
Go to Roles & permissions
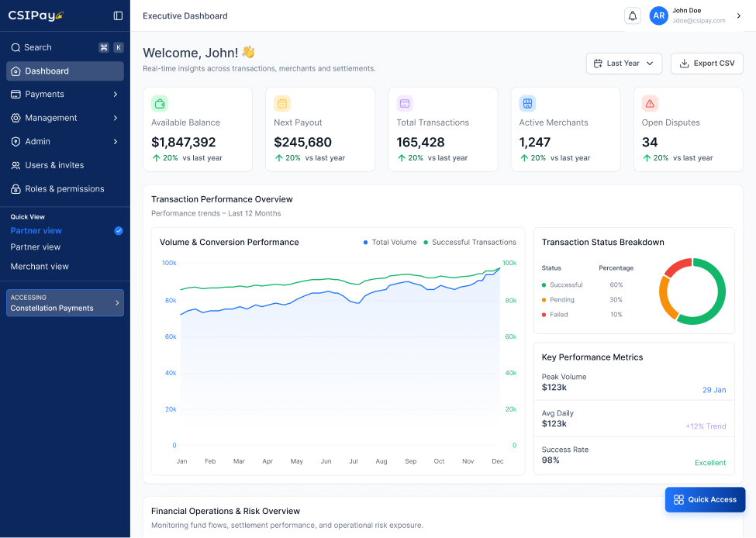tap(64, 189)
